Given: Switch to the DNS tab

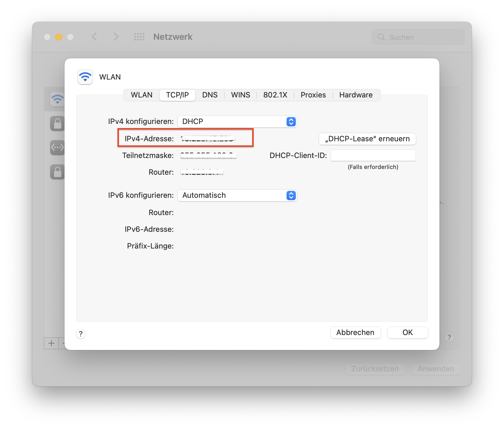Looking at the screenshot, I should click(210, 95).
